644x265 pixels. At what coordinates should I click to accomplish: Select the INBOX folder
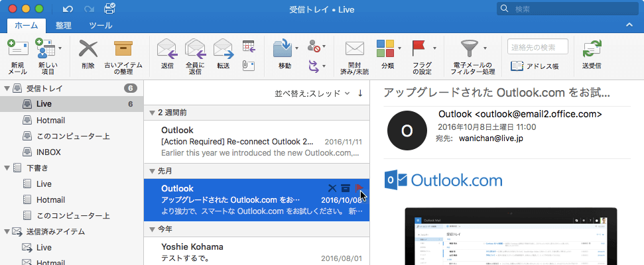[x=72, y=152]
